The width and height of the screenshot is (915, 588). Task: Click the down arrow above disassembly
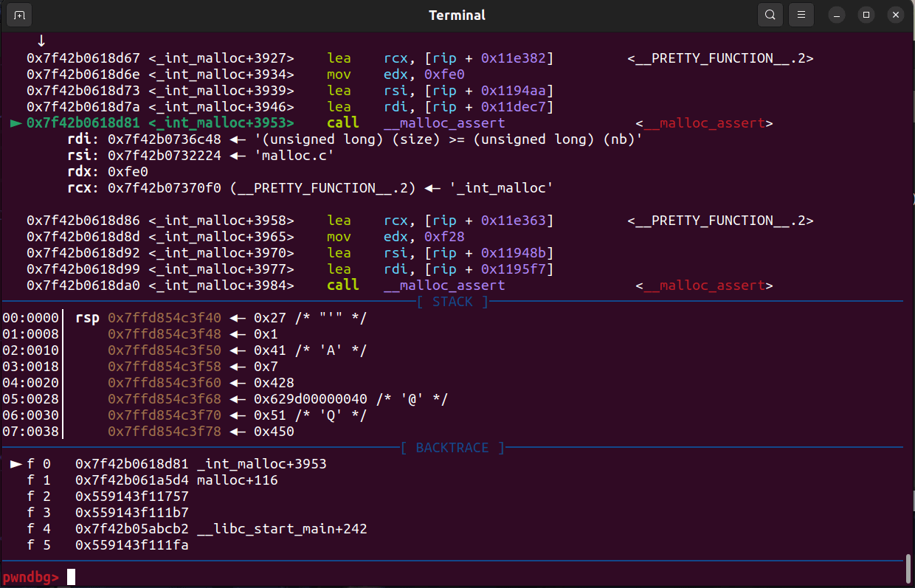tap(41, 41)
